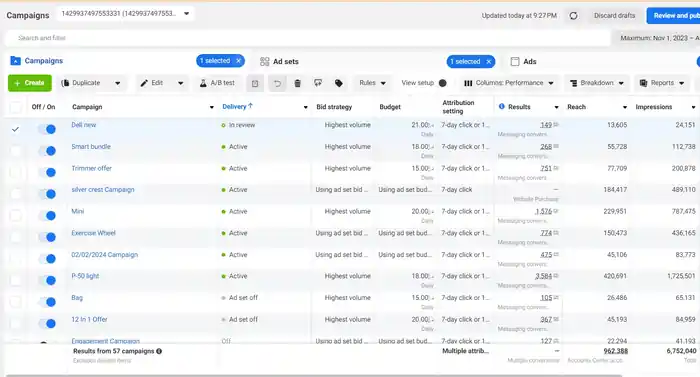Screen dimensions: 700x377
Task: Click the tag icon in toolbar
Action: click(x=338, y=83)
